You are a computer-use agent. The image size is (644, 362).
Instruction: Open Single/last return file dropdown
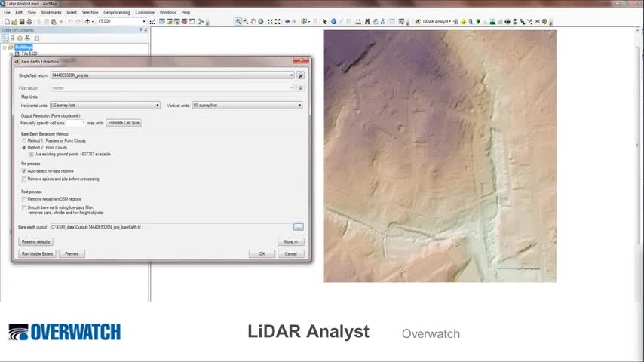point(292,75)
